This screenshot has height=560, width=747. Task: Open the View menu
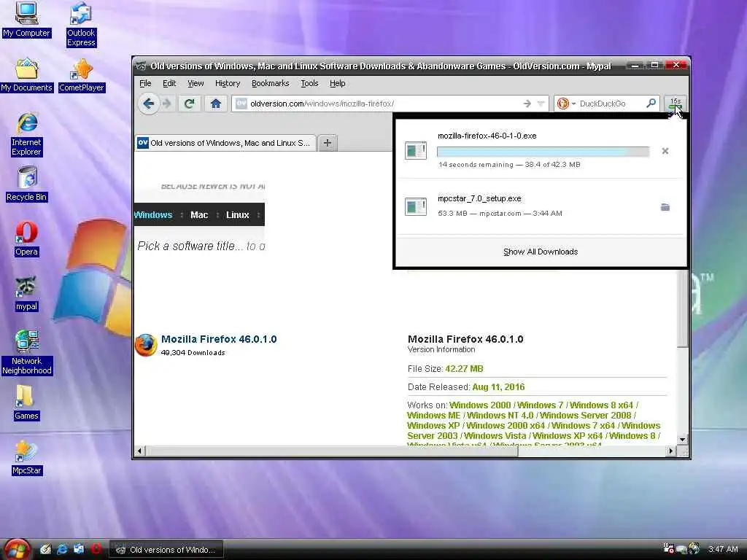(196, 83)
